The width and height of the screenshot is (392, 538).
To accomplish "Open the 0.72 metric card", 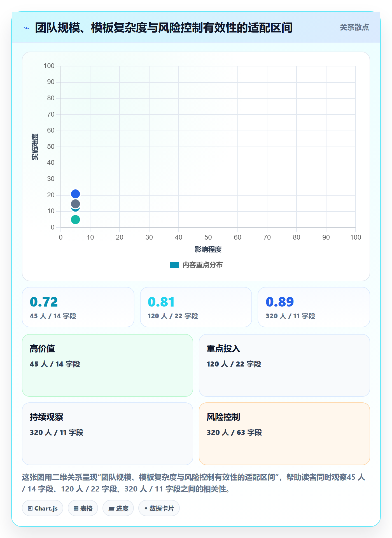I will (x=78, y=307).
